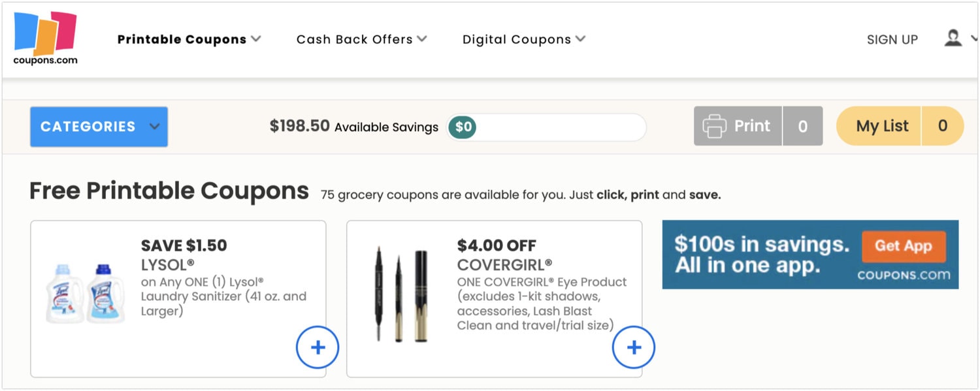Expand the CATEGORIES dropdown
Image resolution: width=980 pixels, height=391 pixels.
pyautogui.click(x=98, y=127)
